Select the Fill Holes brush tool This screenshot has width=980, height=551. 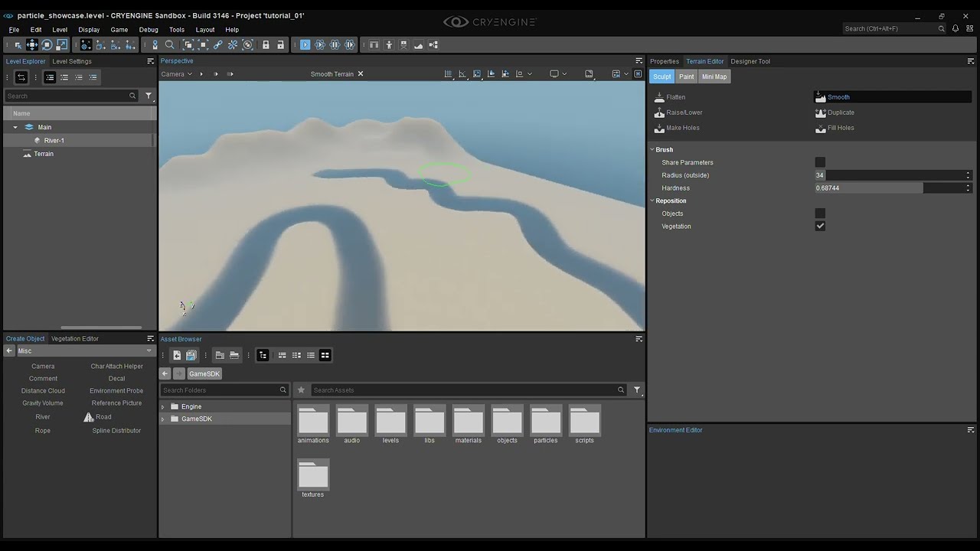(x=835, y=128)
